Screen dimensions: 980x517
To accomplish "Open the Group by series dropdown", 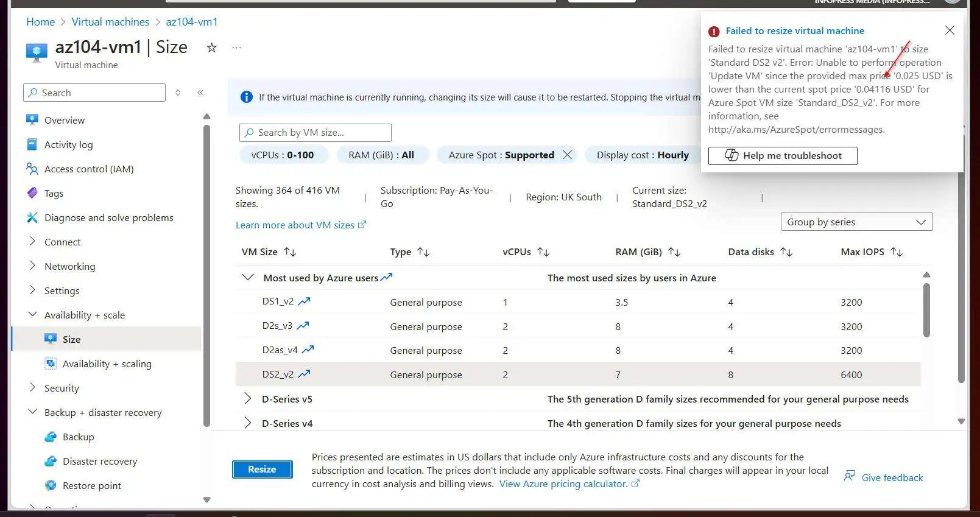I will click(856, 222).
